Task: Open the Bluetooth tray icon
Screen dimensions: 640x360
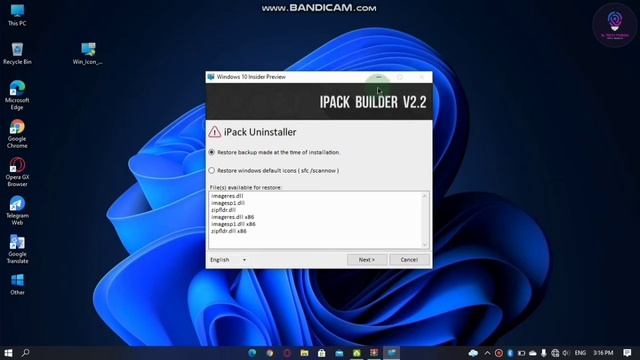Action: 510,353
